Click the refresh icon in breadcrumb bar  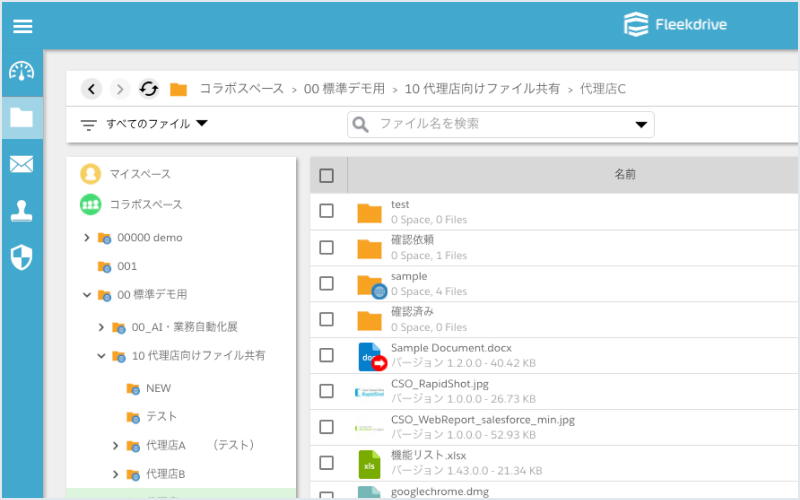(x=148, y=89)
